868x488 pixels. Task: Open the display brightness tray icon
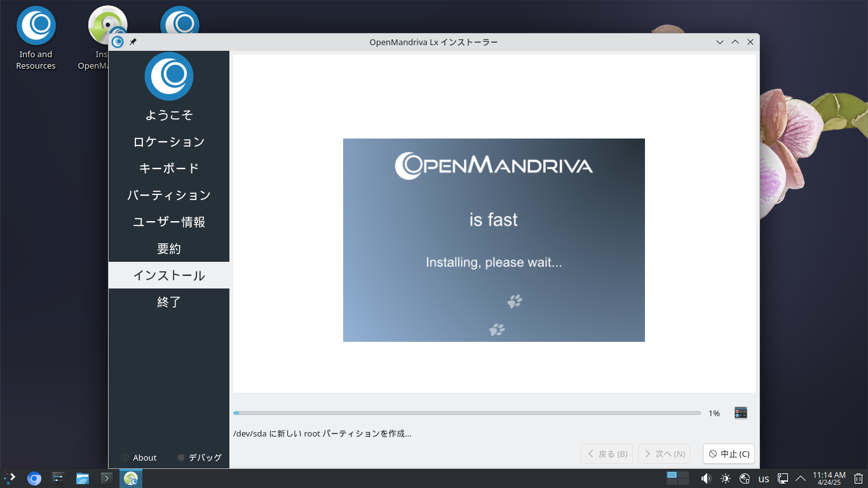(x=726, y=478)
